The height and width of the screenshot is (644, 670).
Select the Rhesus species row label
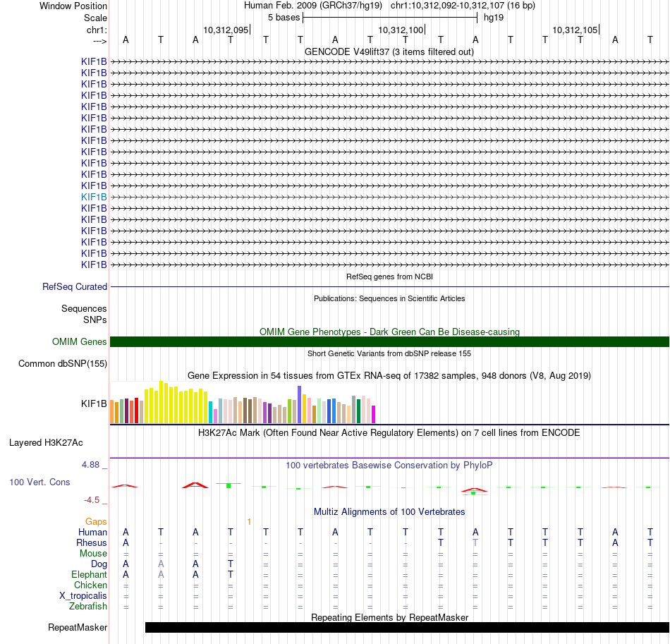click(91, 542)
